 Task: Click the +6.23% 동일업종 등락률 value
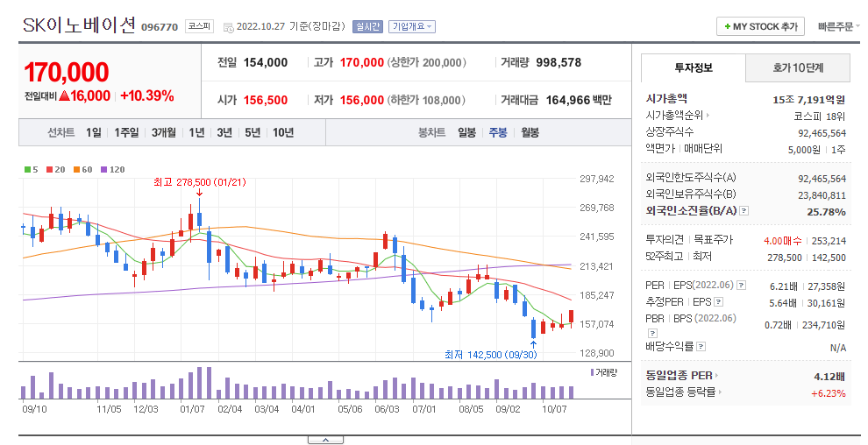click(829, 393)
